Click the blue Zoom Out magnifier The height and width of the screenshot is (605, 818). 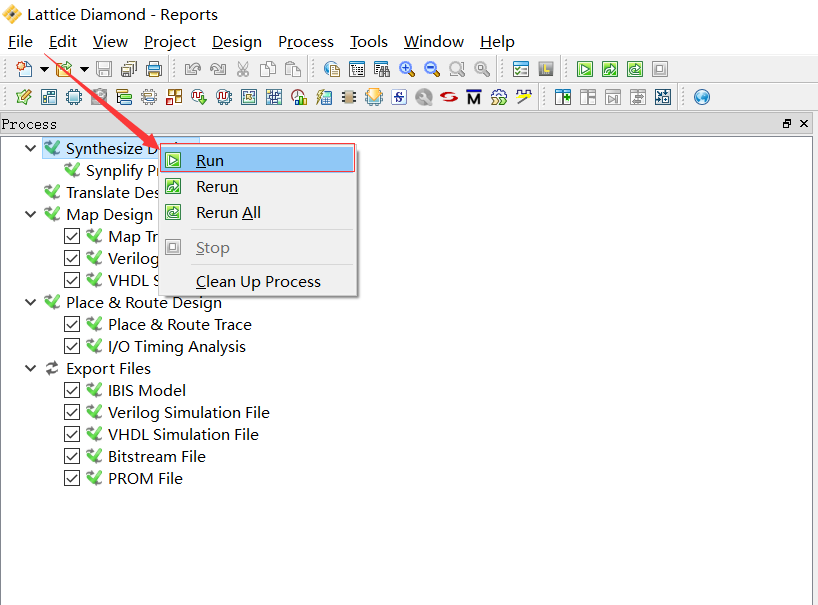tap(432, 69)
